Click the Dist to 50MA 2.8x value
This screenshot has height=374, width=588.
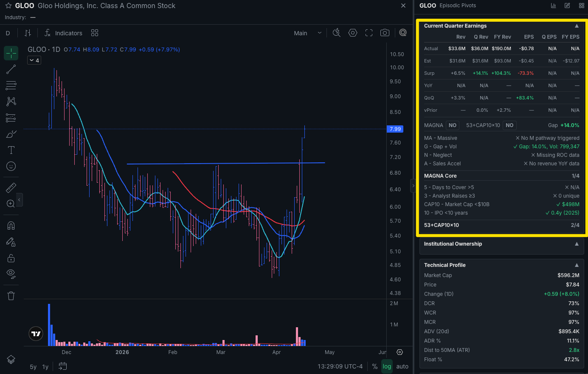pyautogui.click(x=574, y=350)
